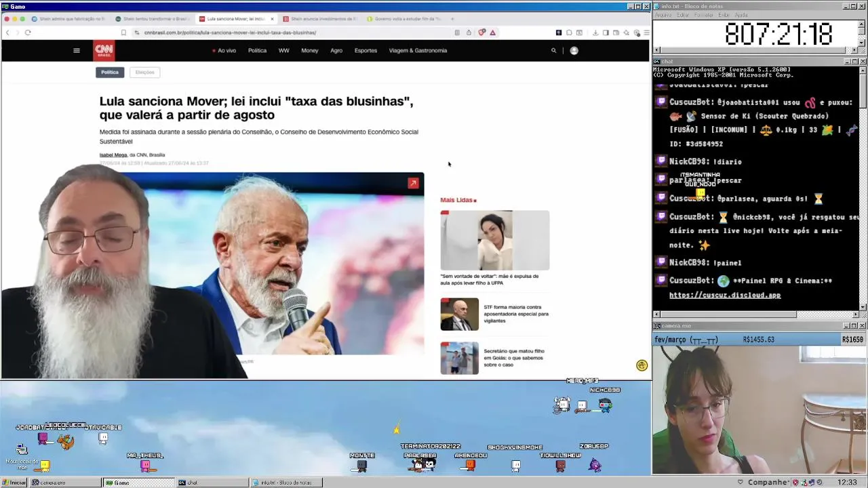Click round accessibility icon on page corner
This screenshot has width=868, height=488.
tap(642, 365)
